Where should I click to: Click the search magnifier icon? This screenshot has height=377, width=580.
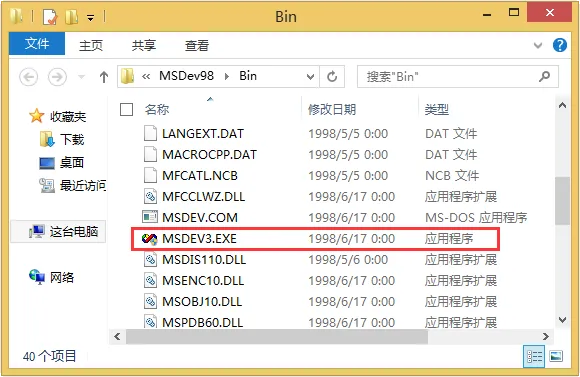[x=544, y=77]
